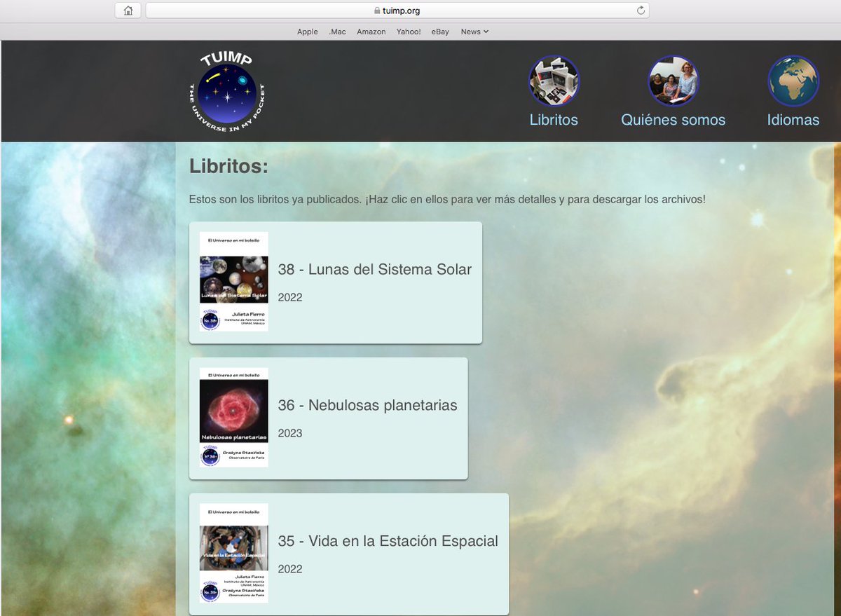Open booklet 36 - Nebulosas planetarias
Image resolution: width=841 pixels, height=616 pixels.
(x=367, y=405)
